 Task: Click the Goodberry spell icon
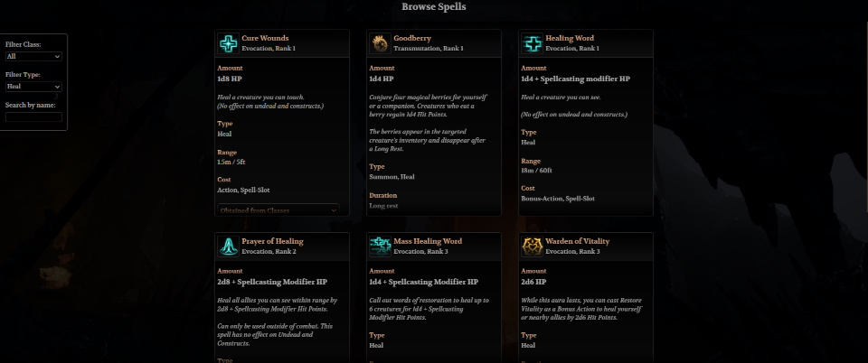[380, 43]
